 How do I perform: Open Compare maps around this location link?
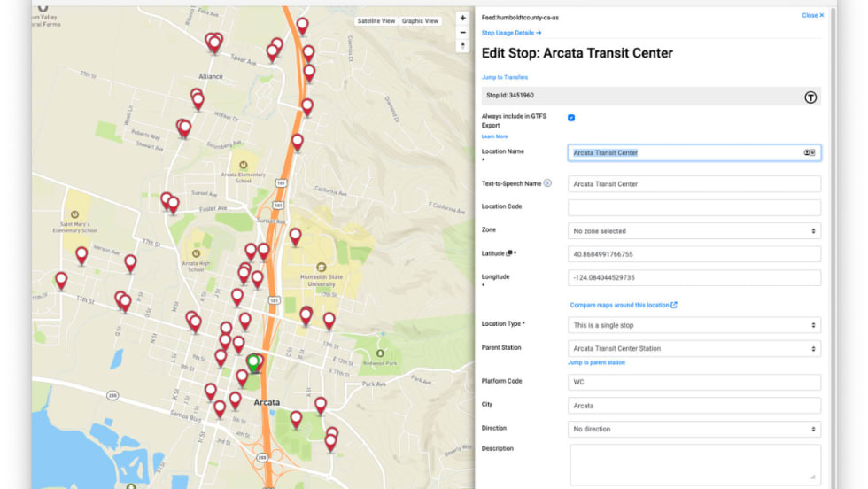(x=623, y=305)
